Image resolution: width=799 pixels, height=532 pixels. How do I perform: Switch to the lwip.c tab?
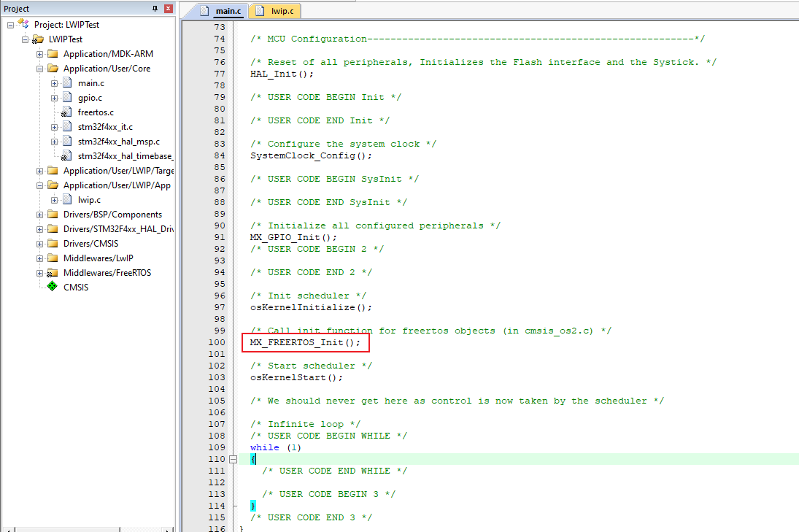pos(282,11)
